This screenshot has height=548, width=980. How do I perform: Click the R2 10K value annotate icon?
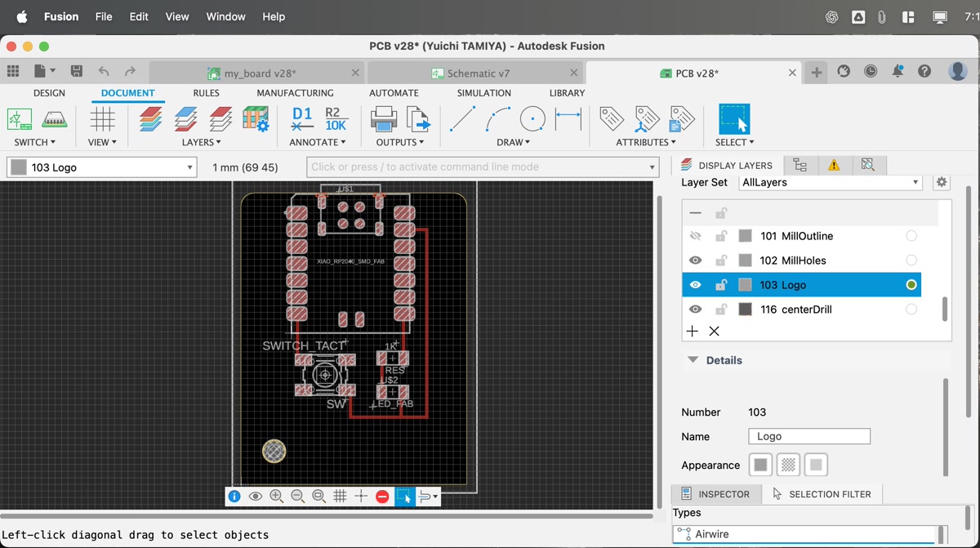tap(336, 119)
